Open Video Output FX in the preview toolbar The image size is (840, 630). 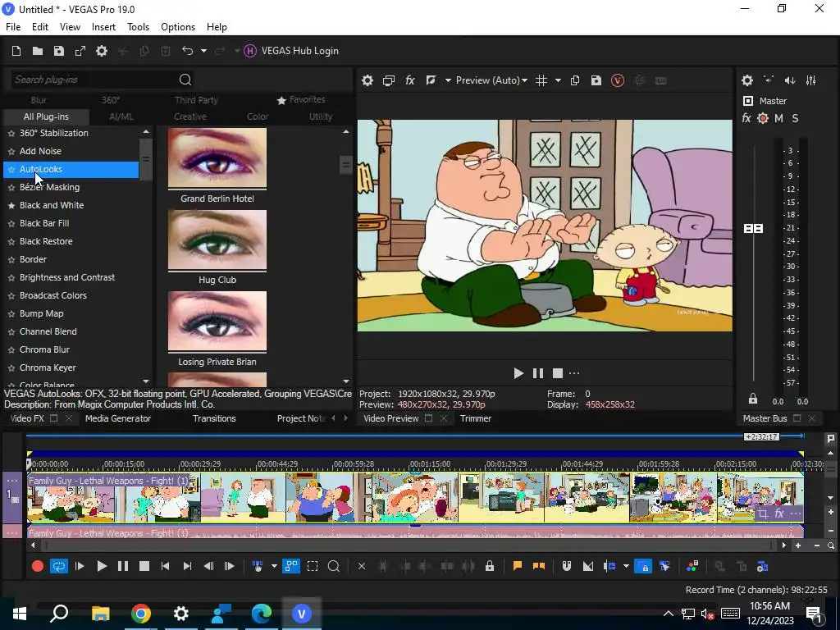click(x=410, y=80)
